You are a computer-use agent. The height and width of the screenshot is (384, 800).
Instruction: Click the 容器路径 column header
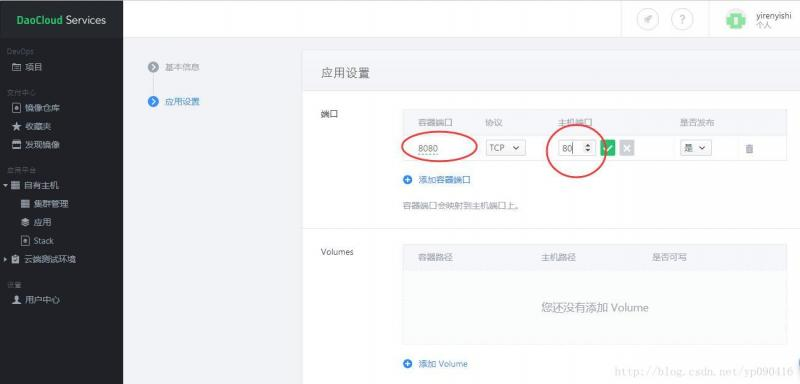pos(435,257)
